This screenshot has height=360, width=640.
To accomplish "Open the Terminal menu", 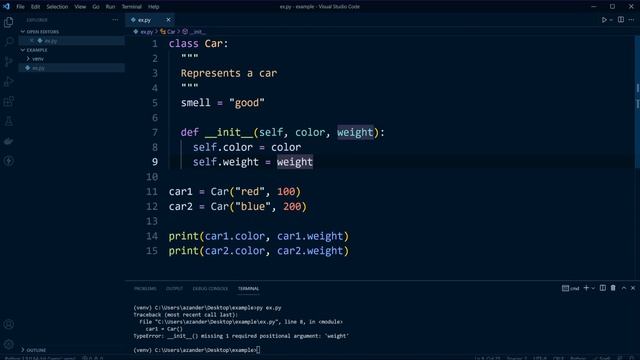I will pyautogui.click(x=131, y=7).
